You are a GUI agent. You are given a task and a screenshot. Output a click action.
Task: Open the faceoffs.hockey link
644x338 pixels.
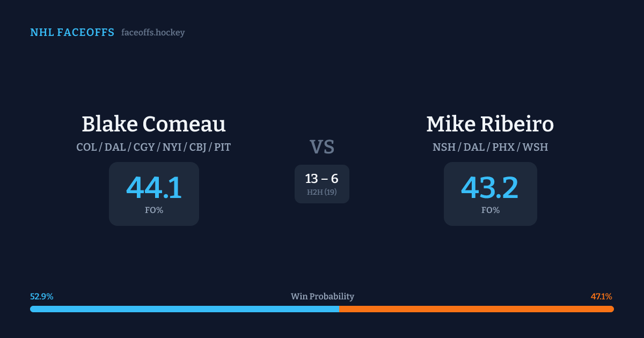(x=153, y=33)
